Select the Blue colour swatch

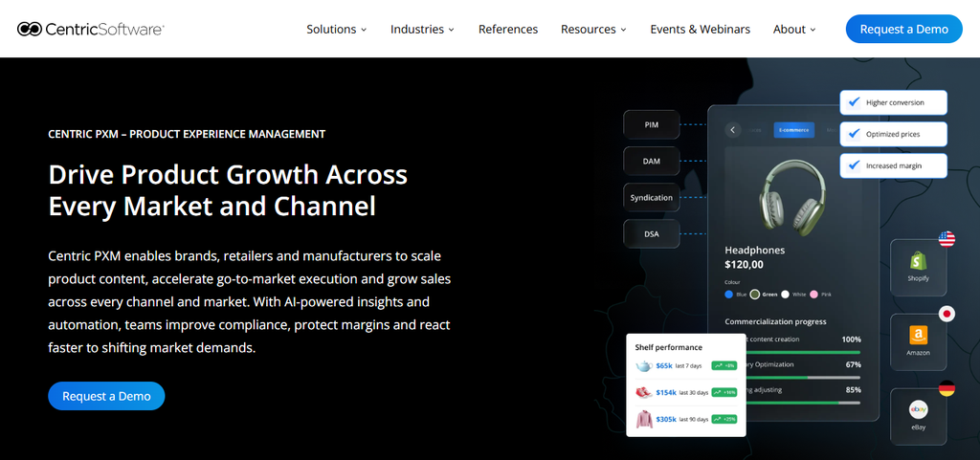728,294
